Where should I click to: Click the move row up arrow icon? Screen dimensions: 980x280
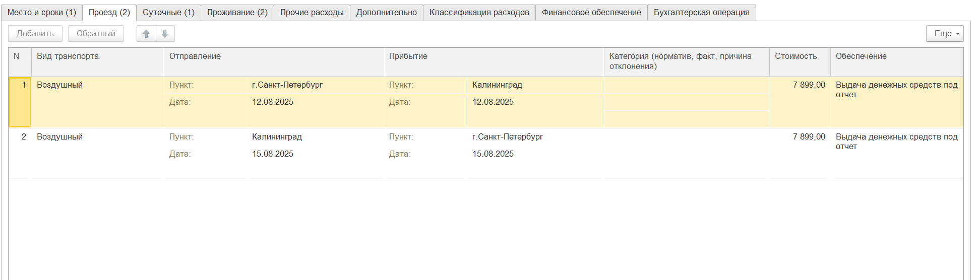(x=146, y=34)
